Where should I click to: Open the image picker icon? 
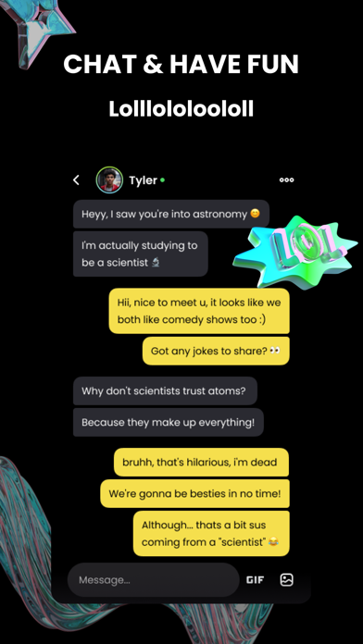click(x=286, y=579)
